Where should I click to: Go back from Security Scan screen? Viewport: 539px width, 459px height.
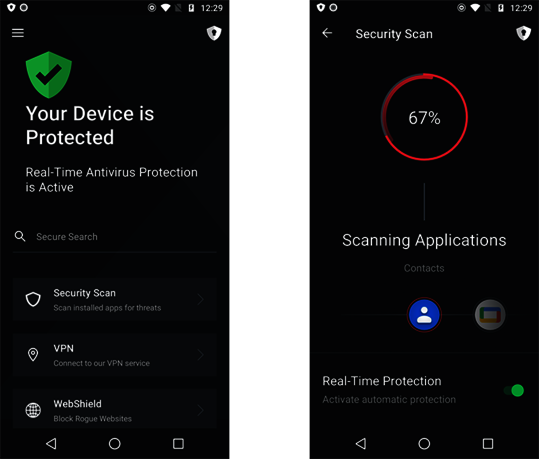click(x=327, y=33)
